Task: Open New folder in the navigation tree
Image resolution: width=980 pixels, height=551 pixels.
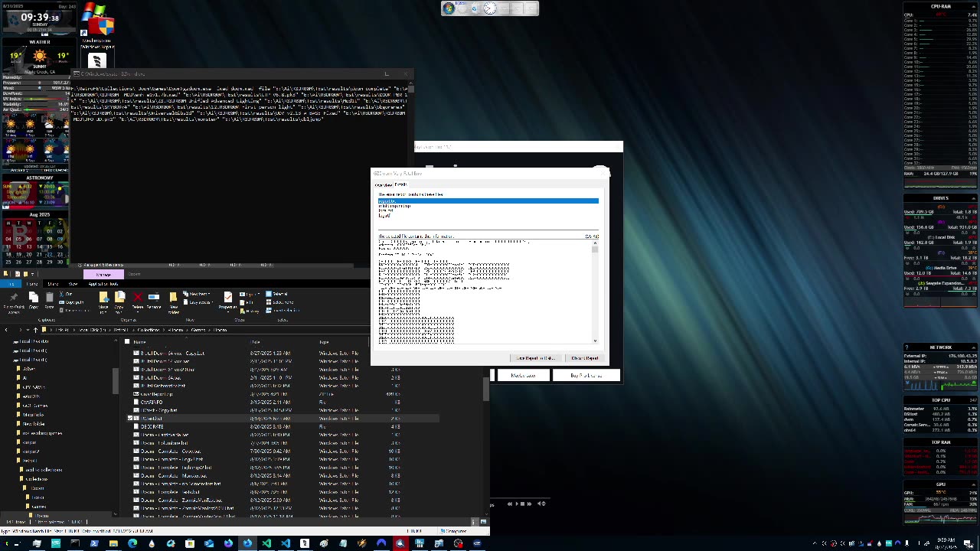Action: coord(34,423)
